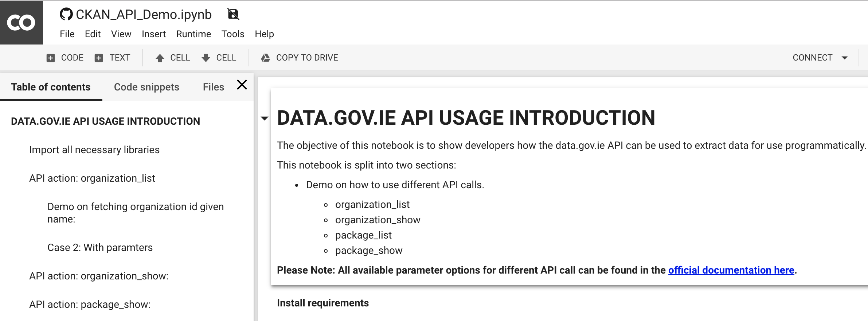
Task: Open the Edit menu
Action: pos(93,34)
